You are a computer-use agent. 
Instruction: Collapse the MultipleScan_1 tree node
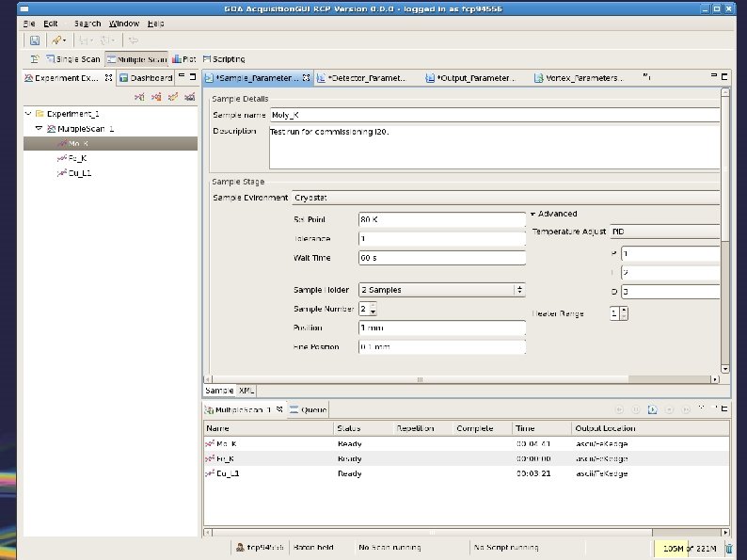click(x=39, y=128)
